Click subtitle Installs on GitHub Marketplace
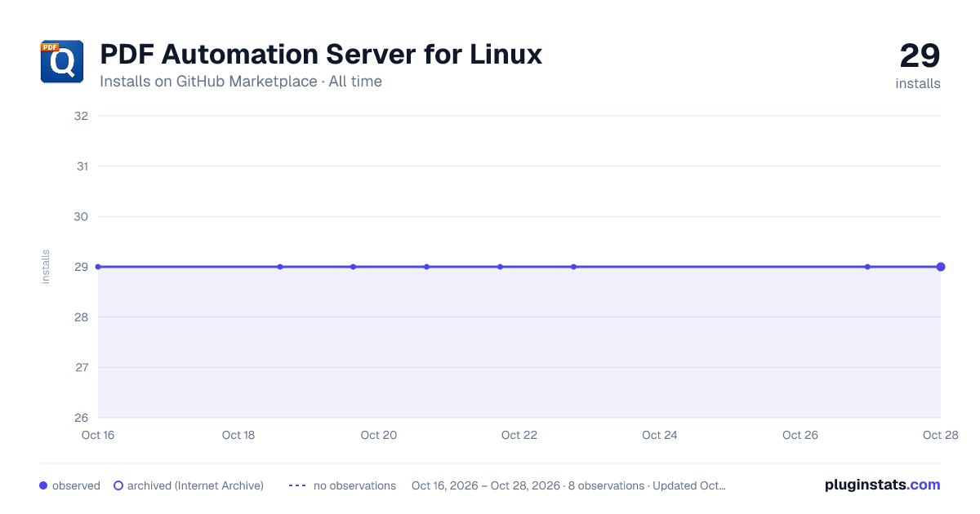The height and width of the screenshot is (514, 980). click(208, 82)
